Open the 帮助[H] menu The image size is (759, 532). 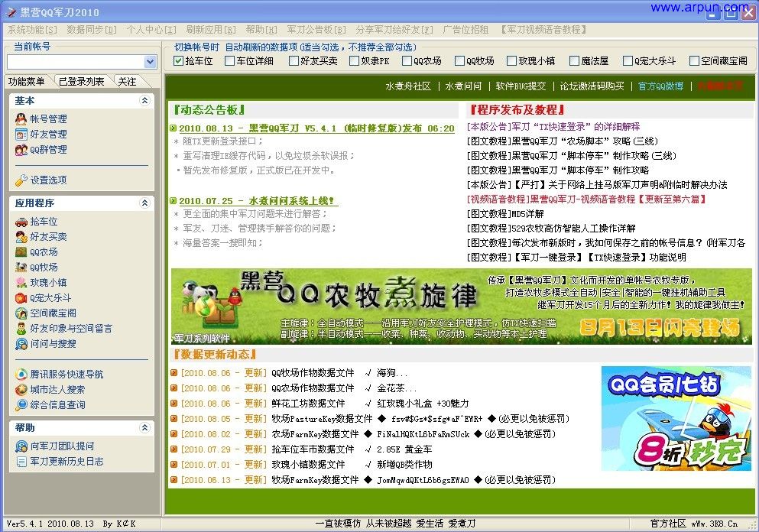click(x=261, y=30)
